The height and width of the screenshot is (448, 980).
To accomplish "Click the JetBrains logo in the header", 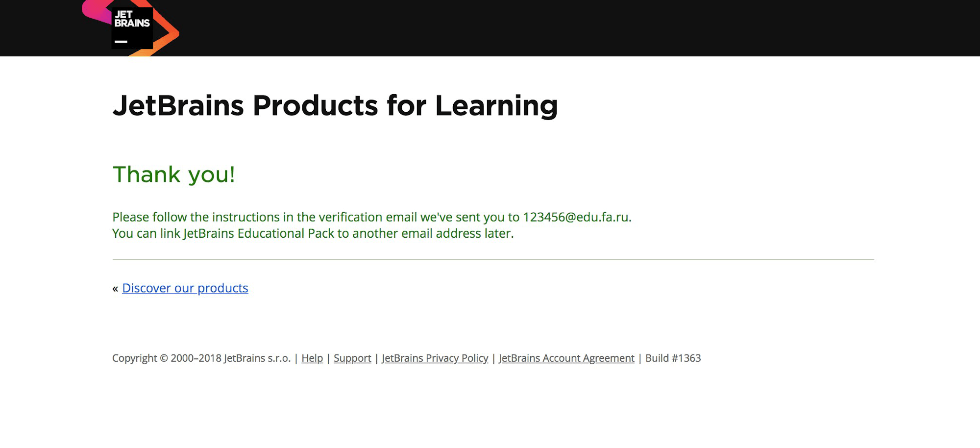I will pyautogui.click(x=131, y=27).
